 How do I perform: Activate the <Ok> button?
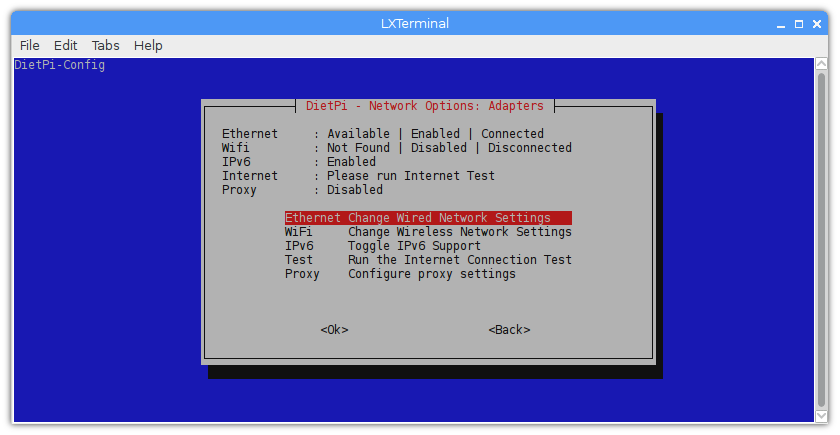coord(334,330)
